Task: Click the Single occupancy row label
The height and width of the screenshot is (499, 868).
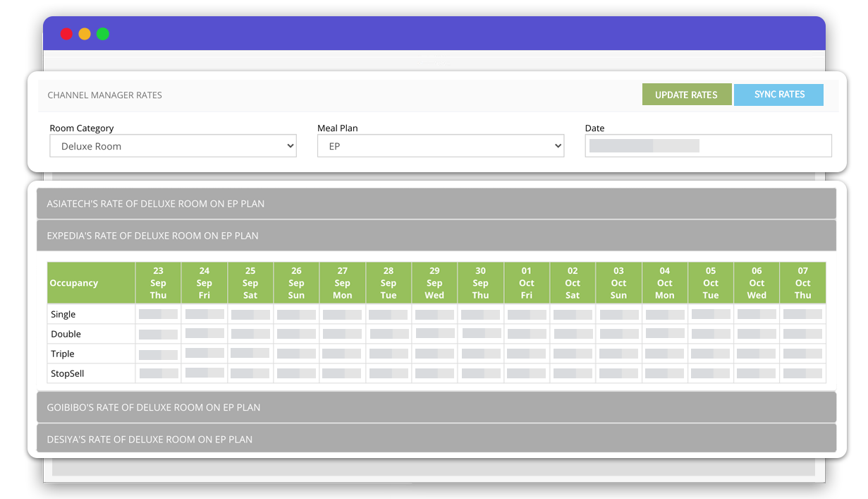Action: pyautogui.click(x=63, y=314)
